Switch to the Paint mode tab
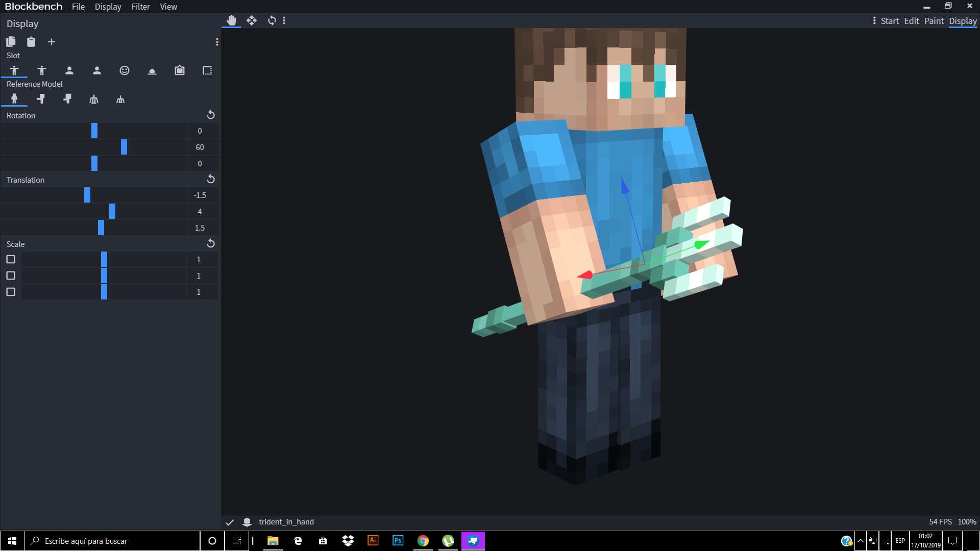This screenshot has height=551, width=980. [x=934, y=21]
